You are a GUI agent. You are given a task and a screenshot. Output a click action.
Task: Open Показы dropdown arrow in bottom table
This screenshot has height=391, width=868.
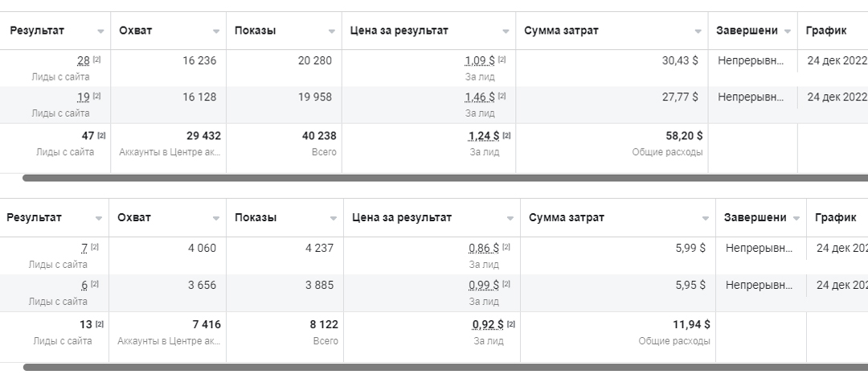(334, 218)
